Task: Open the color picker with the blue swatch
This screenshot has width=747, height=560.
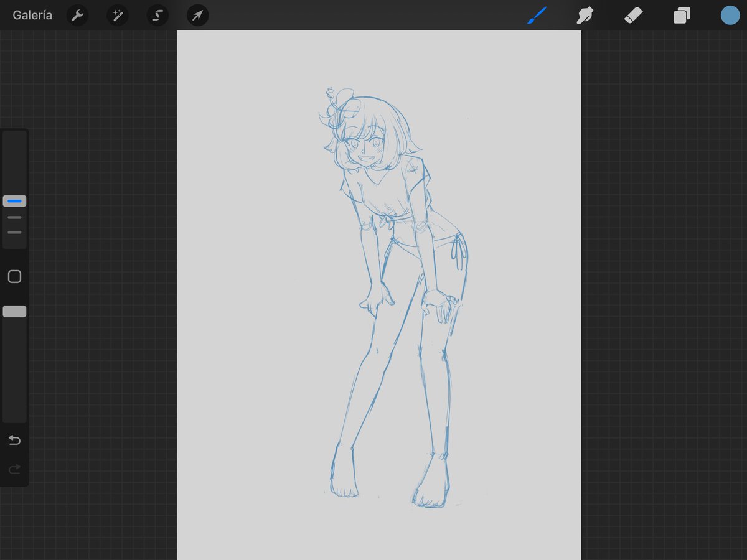Action: tap(730, 15)
